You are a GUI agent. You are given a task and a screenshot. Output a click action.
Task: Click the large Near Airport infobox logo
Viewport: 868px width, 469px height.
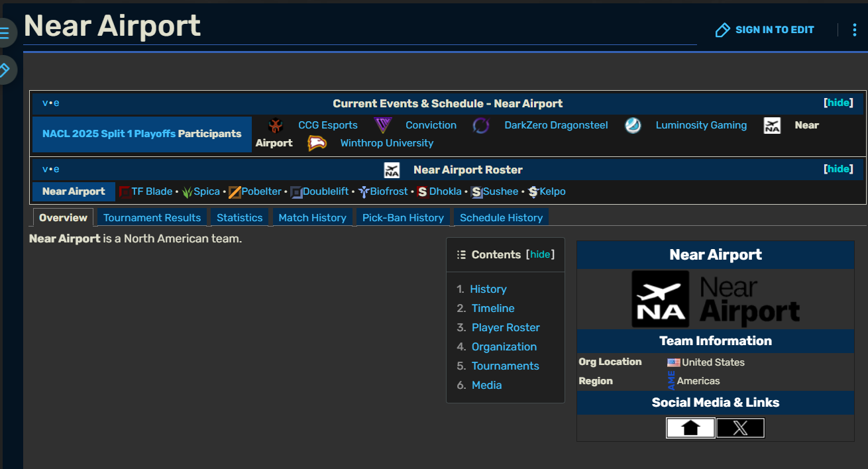click(716, 299)
